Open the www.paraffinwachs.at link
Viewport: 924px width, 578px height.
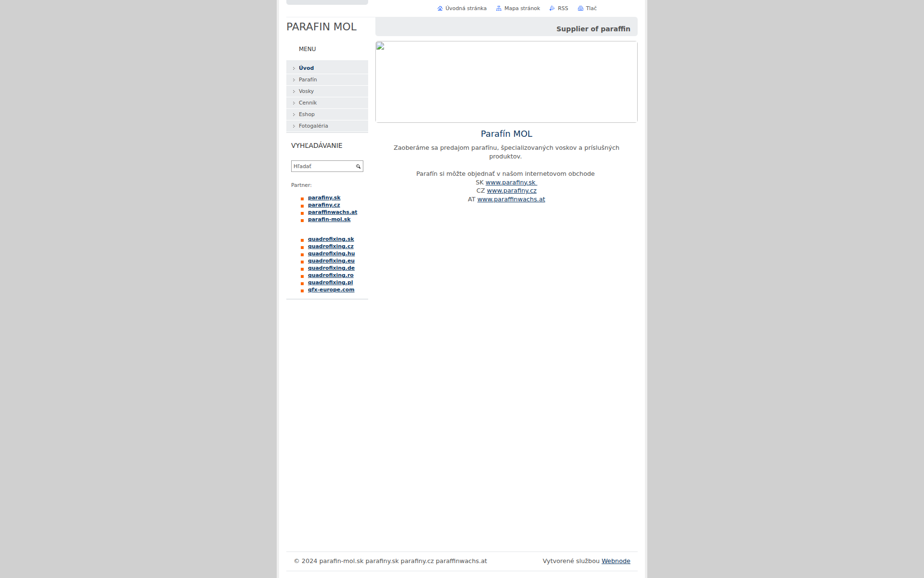point(511,199)
